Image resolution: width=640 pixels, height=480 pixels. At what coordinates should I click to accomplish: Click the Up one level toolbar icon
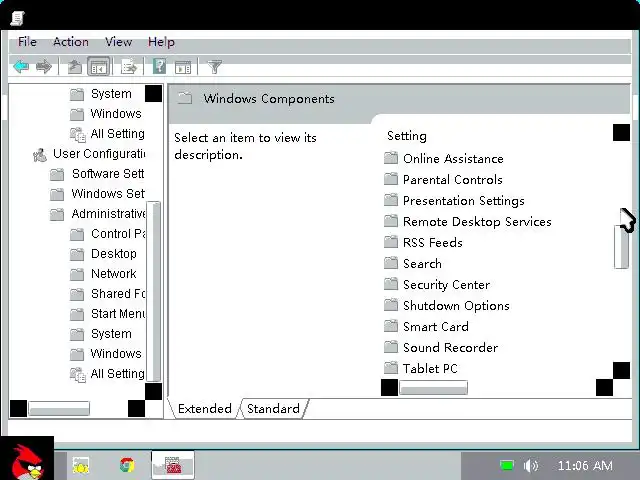(74, 67)
